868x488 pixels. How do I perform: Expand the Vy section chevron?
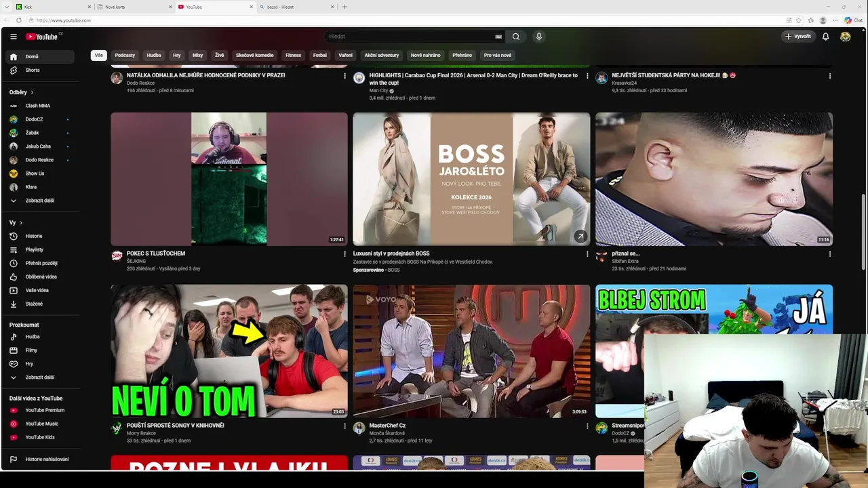[21, 222]
